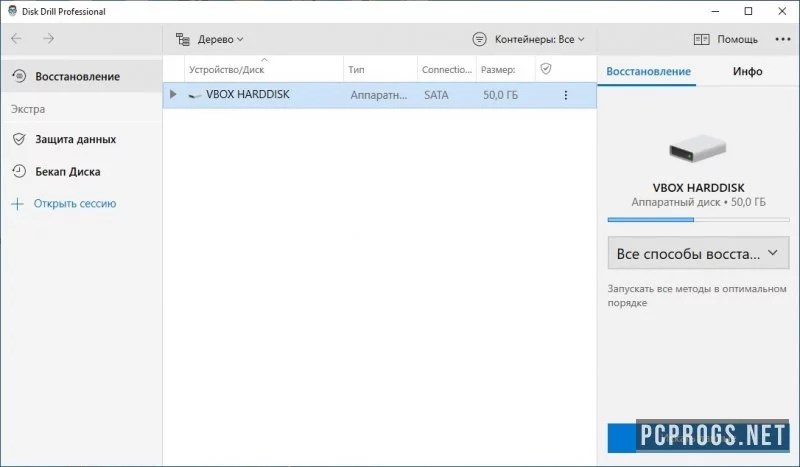Select Восстановление in the sidebar
This screenshot has height=467, width=800.
(x=82, y=77)
